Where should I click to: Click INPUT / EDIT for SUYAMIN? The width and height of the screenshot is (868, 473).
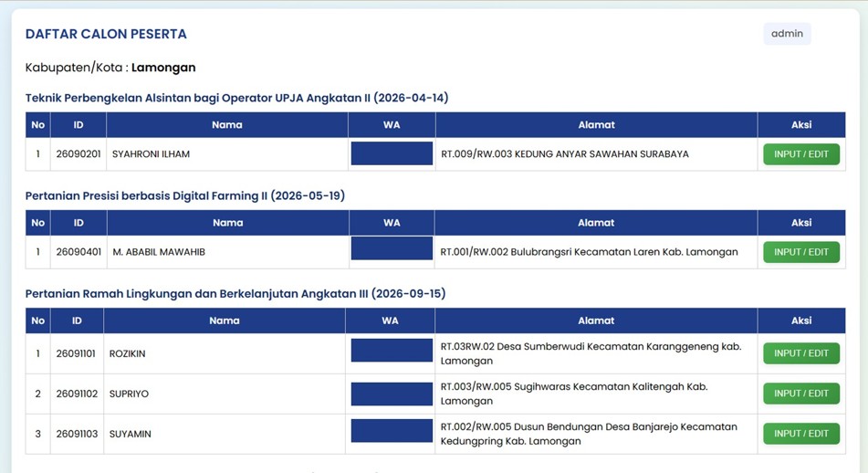(801, 434)
